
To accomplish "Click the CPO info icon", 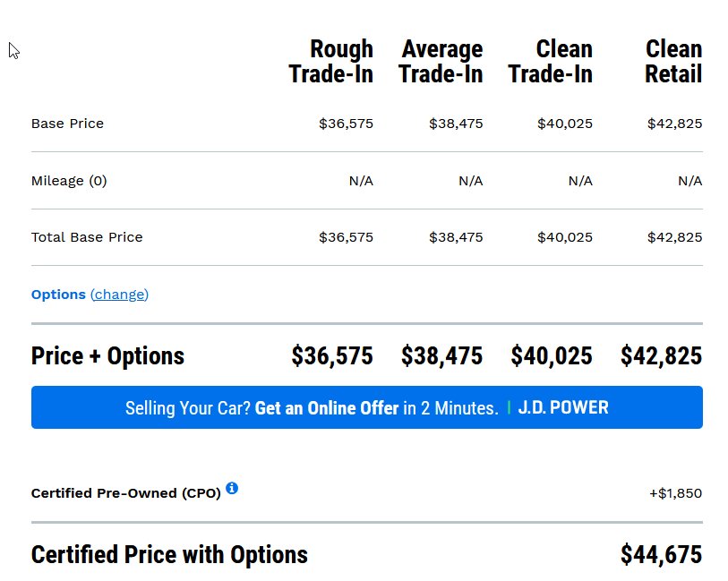I will pyautogui.click(x=232, y=488).
